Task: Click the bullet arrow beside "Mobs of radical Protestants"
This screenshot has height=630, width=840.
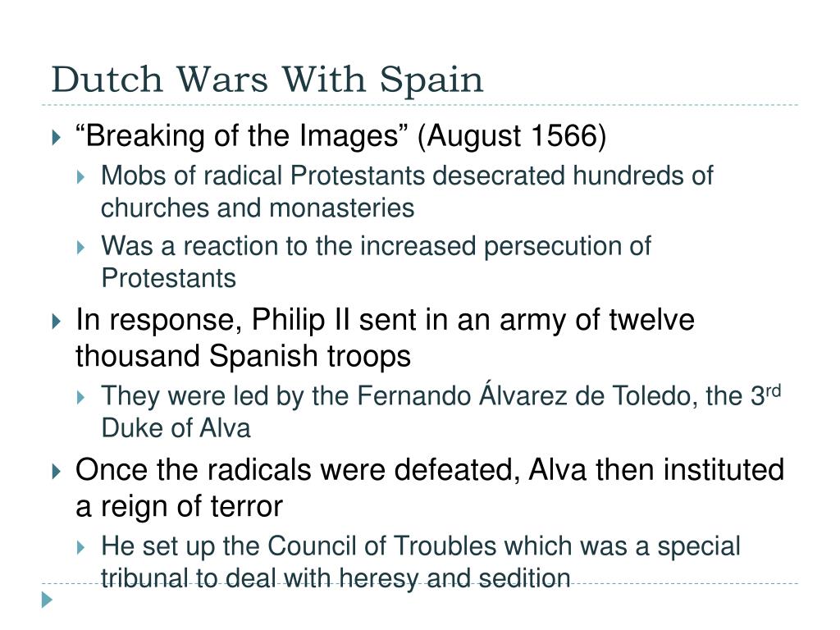Action: pyautogui.click(x=81, y=177)
